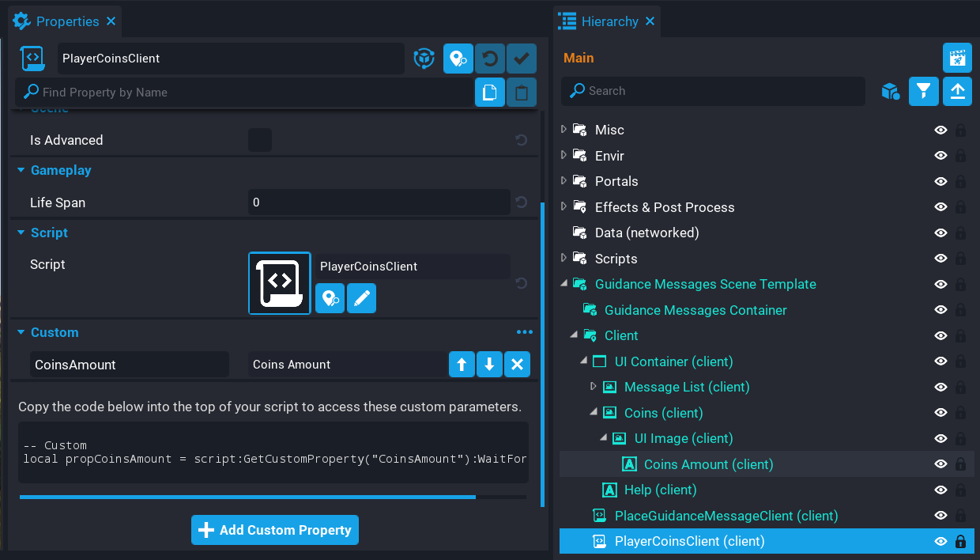Expand the Scripts folder
Screen dimensions: 980x560
coord(563,259)
